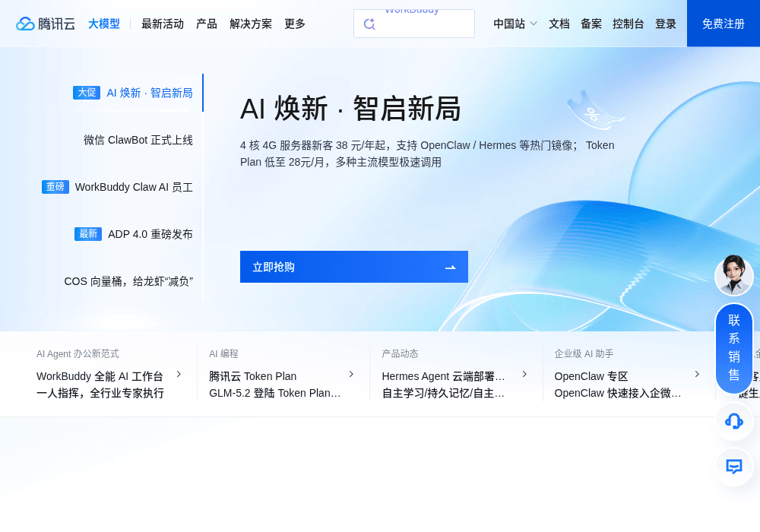The image size is (760, 532).
Task: Select COS 向量桶 banner tab
Action: (x=128, y=281)
